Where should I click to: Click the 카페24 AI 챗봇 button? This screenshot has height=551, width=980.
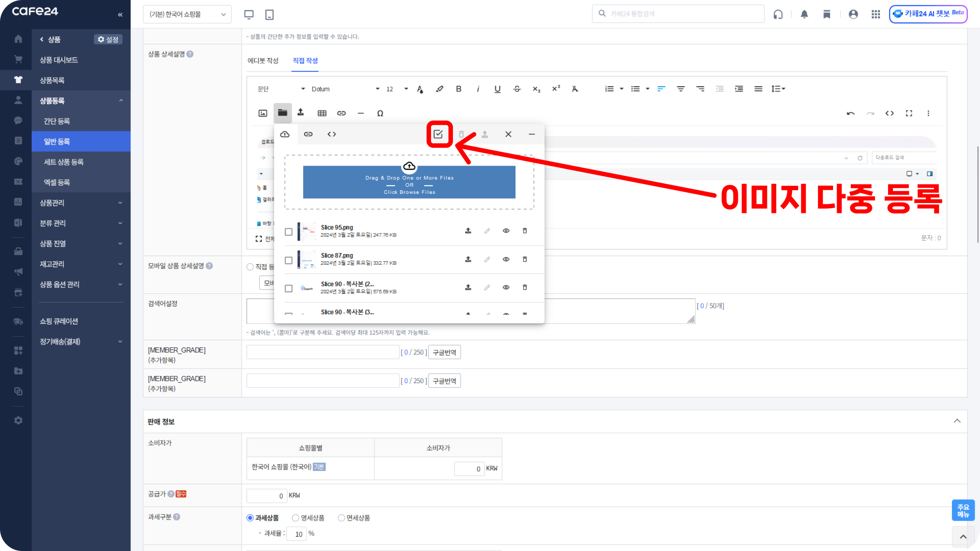928,14
